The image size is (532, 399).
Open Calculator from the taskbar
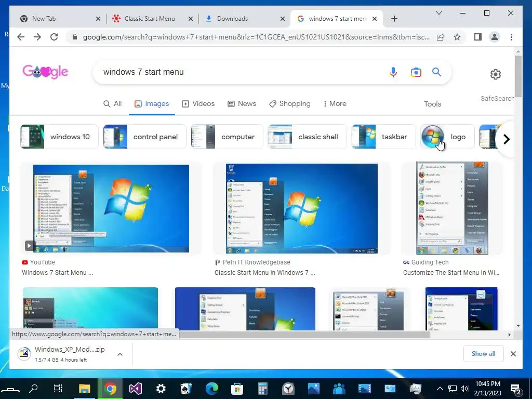(x=262, y=389)
